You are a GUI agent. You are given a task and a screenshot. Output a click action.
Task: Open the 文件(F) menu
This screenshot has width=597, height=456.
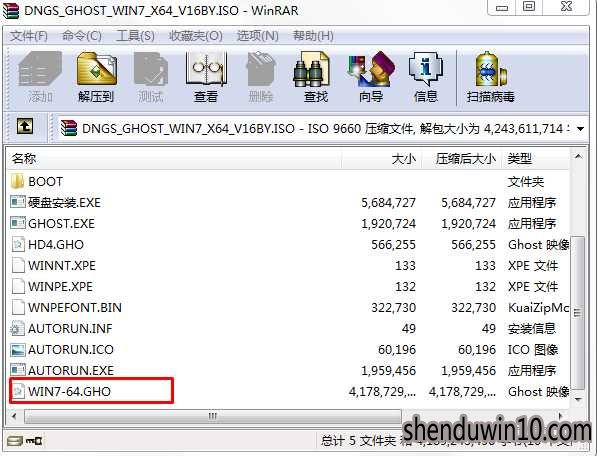click(29, 36)
